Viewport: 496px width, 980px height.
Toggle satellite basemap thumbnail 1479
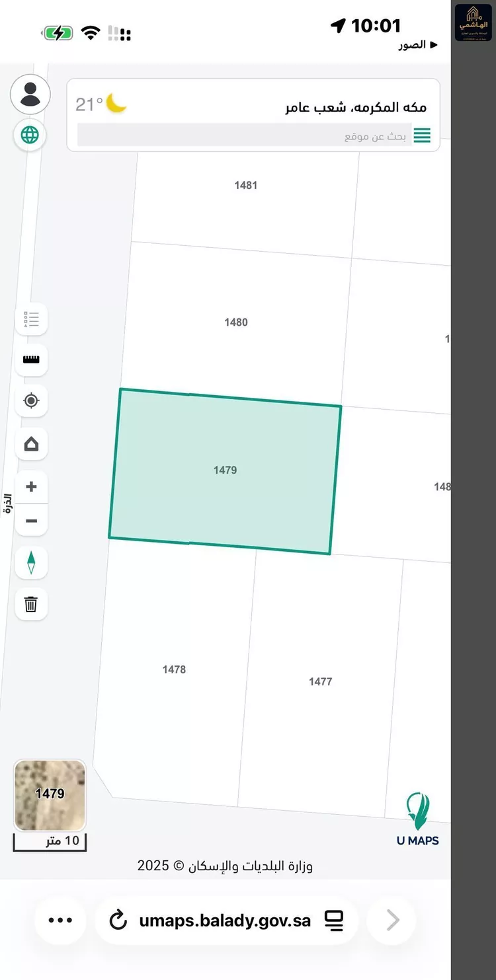[50, 795]
